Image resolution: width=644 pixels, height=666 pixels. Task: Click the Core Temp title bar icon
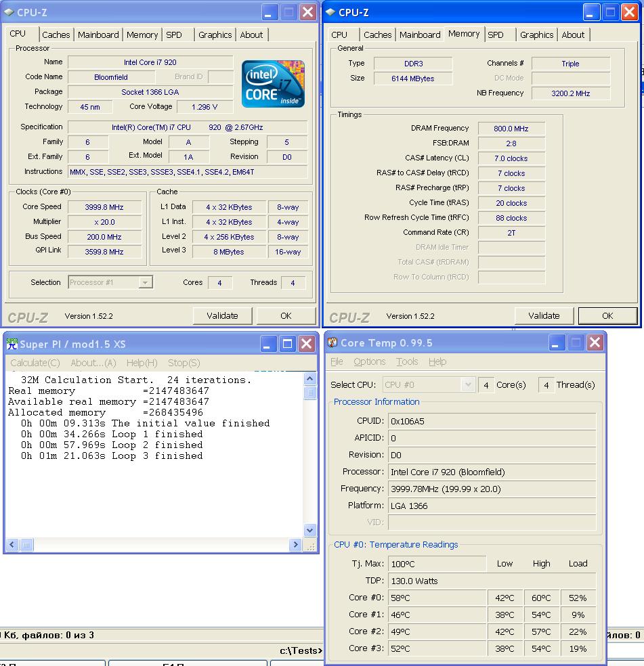(332, 342)
